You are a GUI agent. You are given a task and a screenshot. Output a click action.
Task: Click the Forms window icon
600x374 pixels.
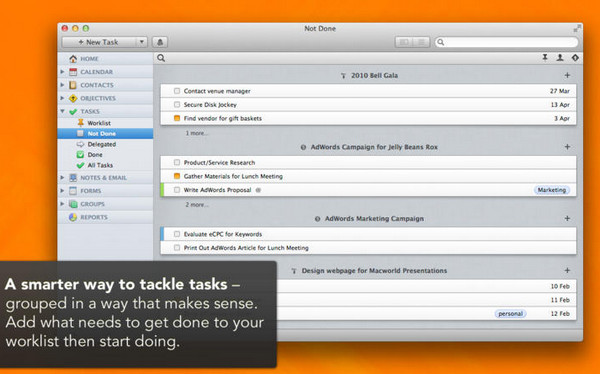pos(73,191)
